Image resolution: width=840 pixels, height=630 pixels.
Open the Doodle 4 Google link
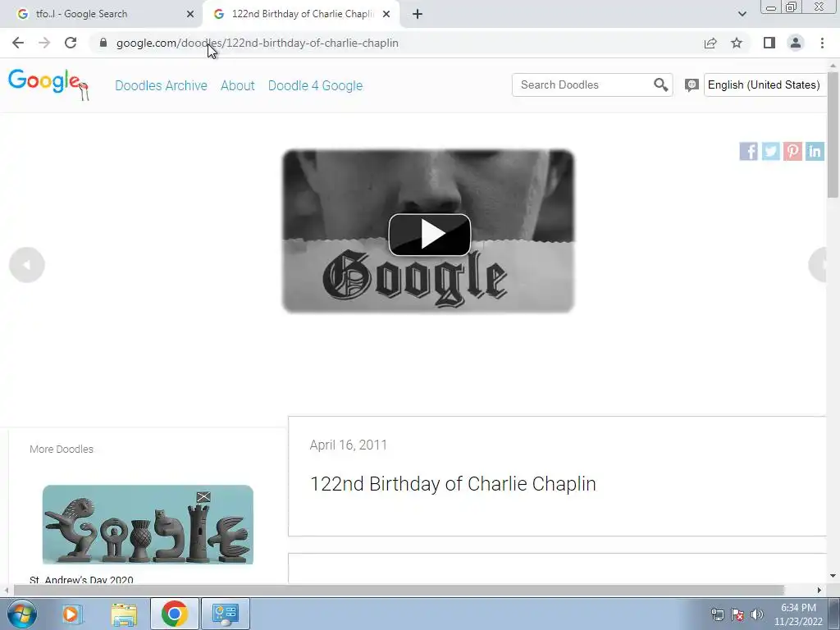coord(316,85)
